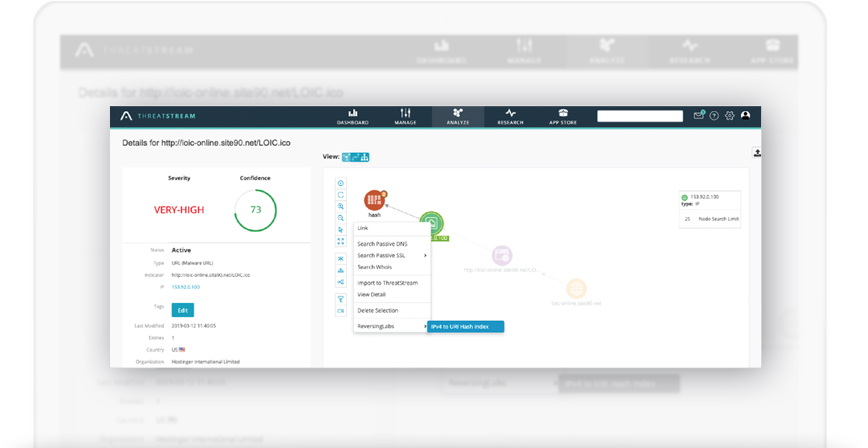The image size is (868, 448).
Task: Open the help question mark icon
Action: point(714,116)
